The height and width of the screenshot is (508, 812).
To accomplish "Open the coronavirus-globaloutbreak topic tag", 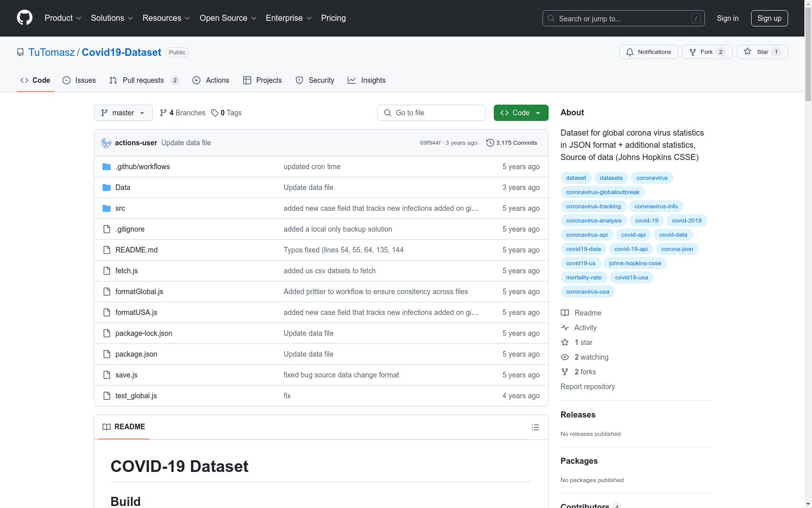I will point(603,192).
